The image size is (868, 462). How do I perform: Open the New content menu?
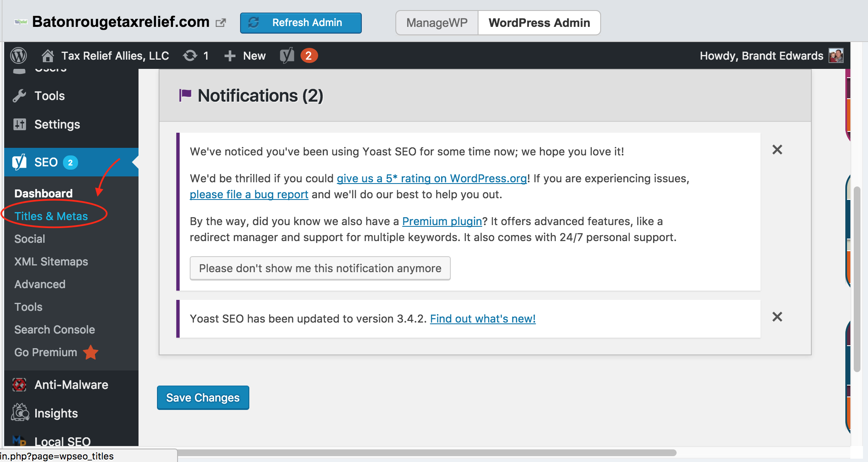(x=254, y=56)
